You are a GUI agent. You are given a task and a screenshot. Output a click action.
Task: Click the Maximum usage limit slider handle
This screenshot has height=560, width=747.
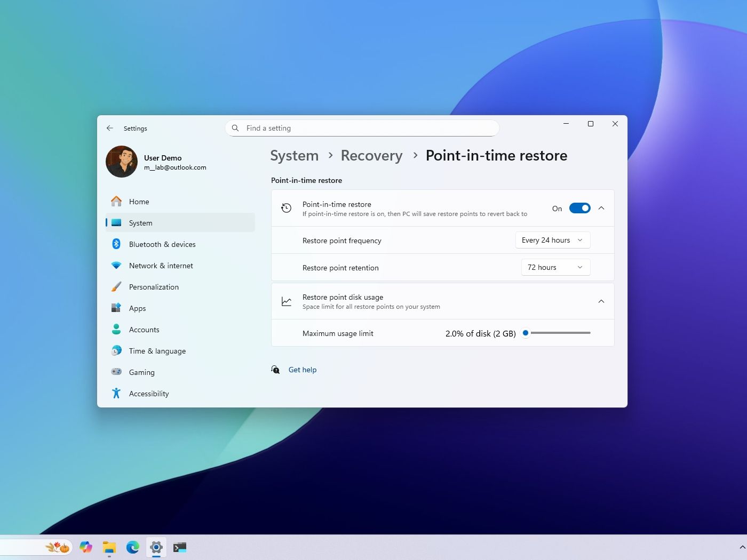coord(526,333)
